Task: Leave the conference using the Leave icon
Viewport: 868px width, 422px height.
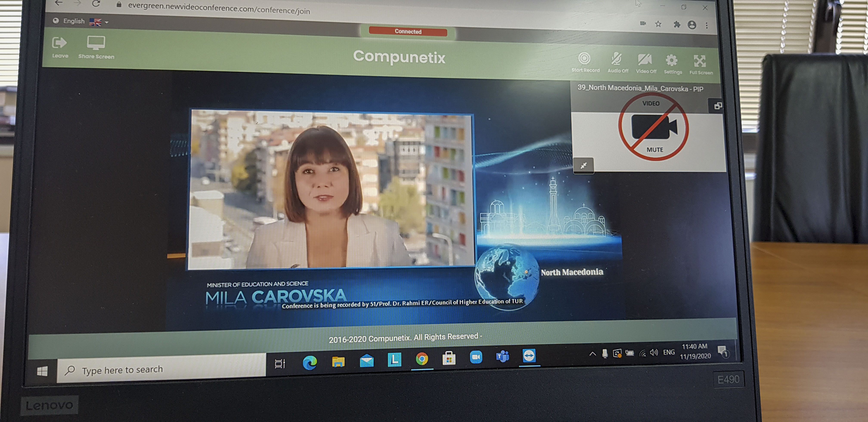Action: (x=60, y=47)
